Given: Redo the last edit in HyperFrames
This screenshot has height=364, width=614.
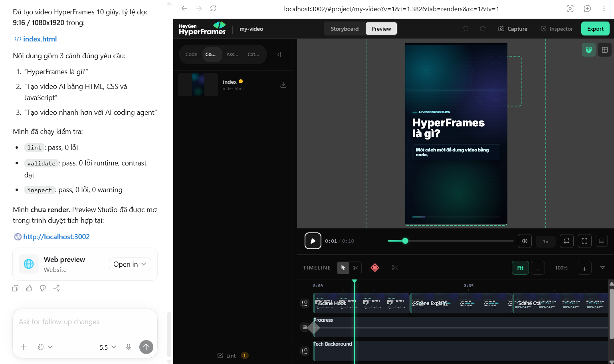Looking at the screenshot, I should point(483,29).
